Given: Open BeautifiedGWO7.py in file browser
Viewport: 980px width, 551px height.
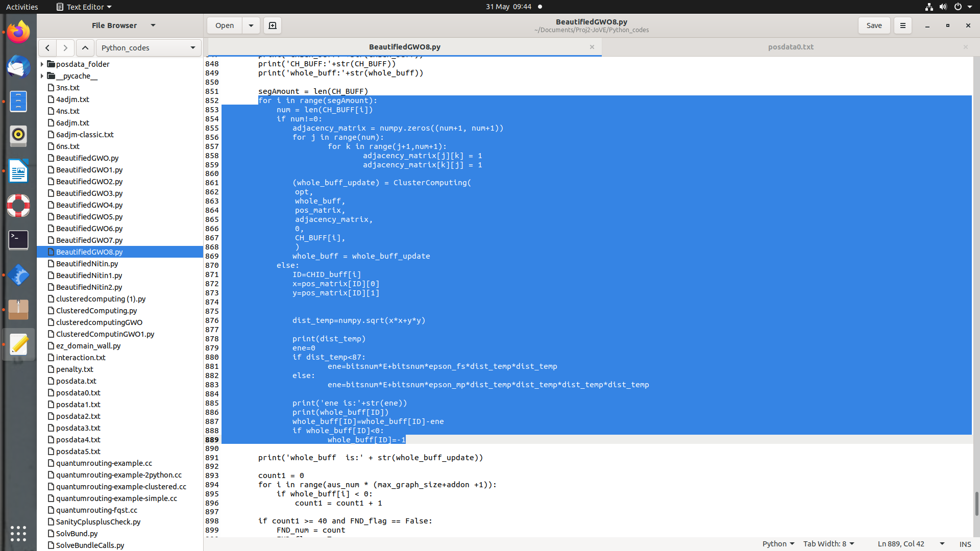Looking at the screenshot, I should [x=89, y=240].
